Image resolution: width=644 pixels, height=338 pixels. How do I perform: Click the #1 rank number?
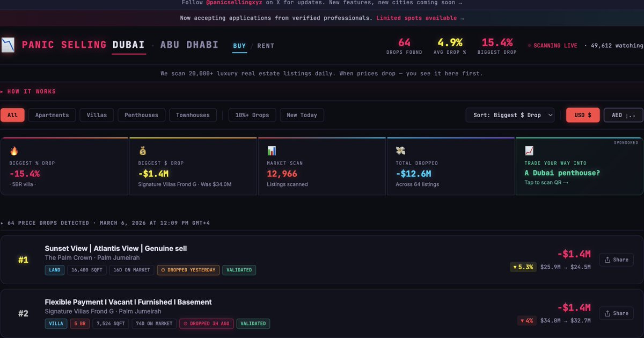(23, 260)
